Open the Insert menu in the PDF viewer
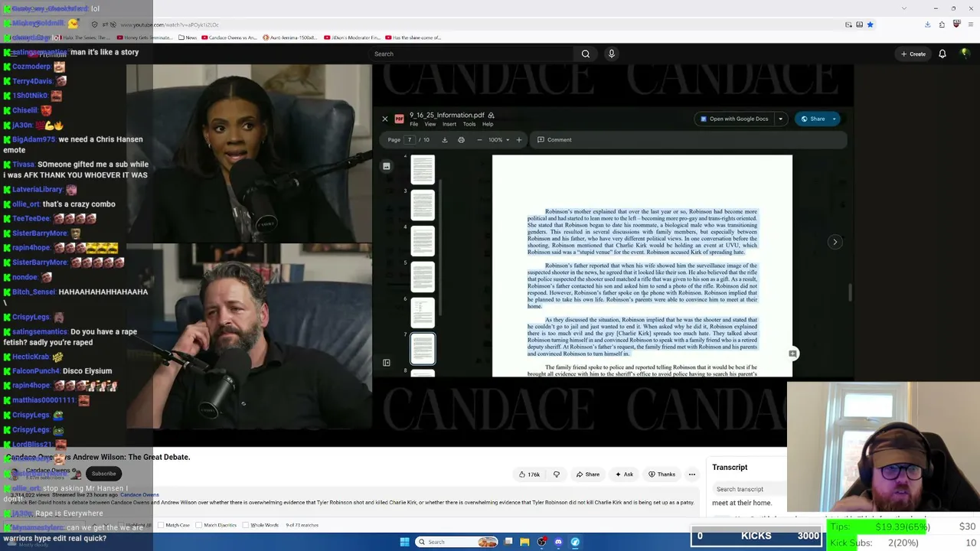This screenshot has height=551, width=980. click(x=449, y=124)
